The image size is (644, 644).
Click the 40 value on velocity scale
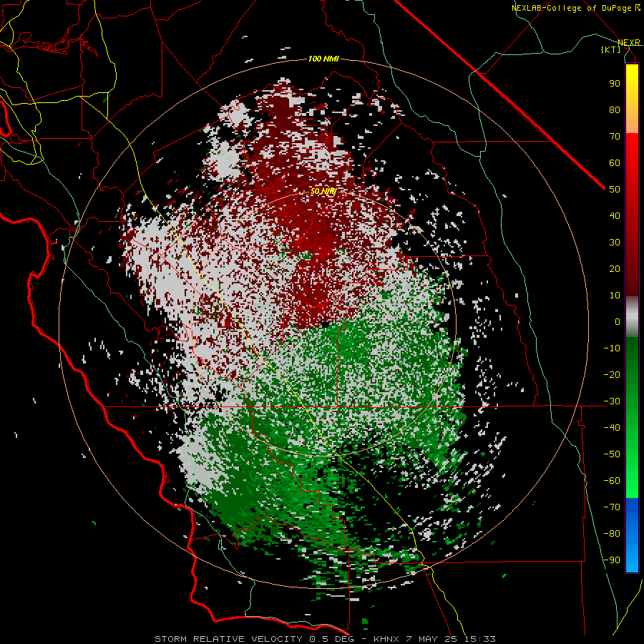pos(615,215)
